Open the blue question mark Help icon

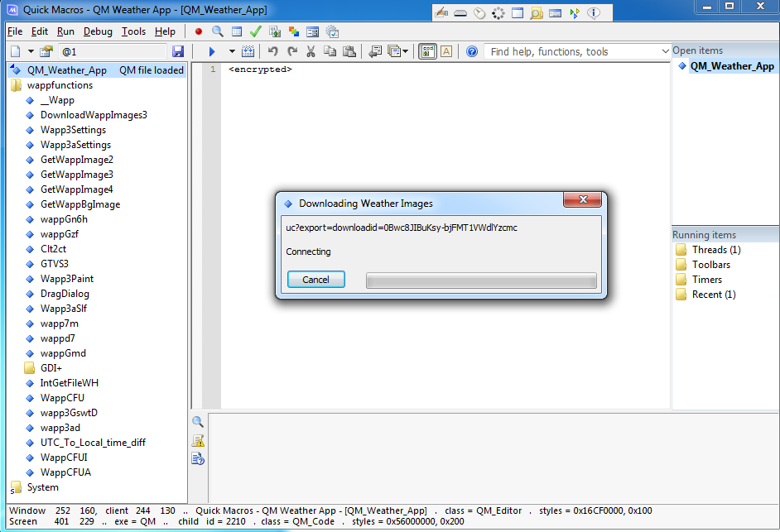pos(472,51)
